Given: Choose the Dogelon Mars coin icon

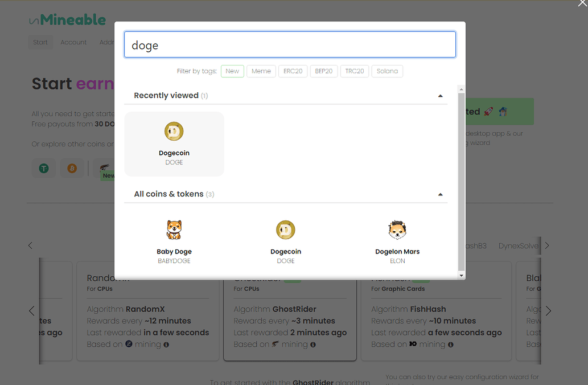Looking at the screenshot, I should pyautogui.click(x=397, y=230).
